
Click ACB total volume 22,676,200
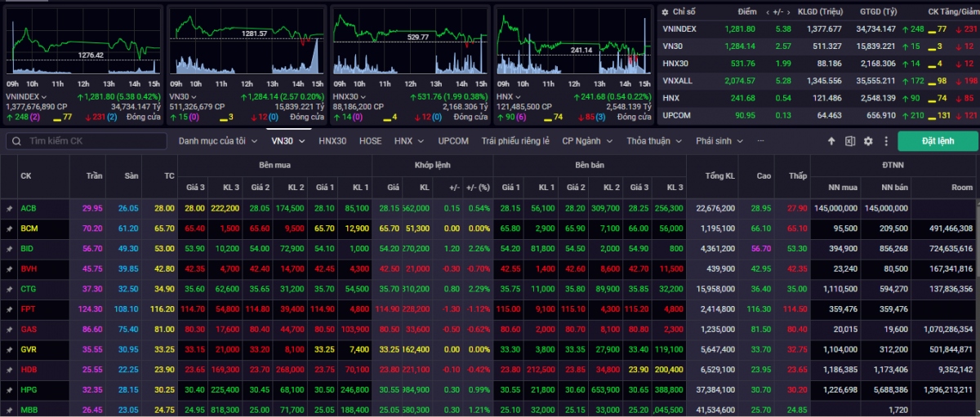click(715, 208)
